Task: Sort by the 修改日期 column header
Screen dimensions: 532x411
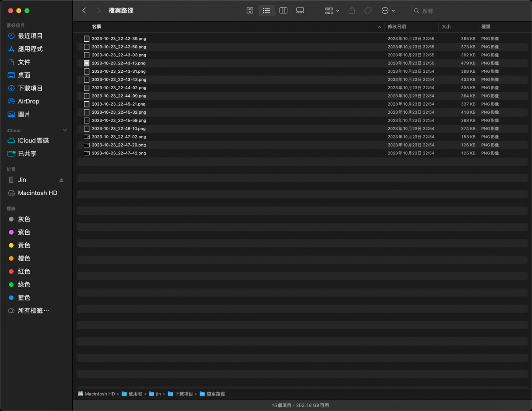Action: [397, 27]
